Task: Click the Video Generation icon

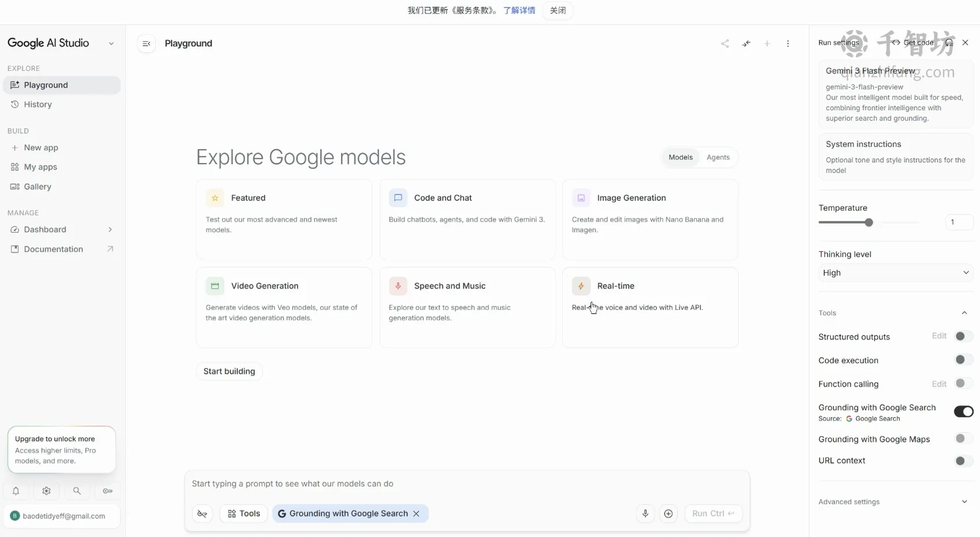Action: (215, 286)
